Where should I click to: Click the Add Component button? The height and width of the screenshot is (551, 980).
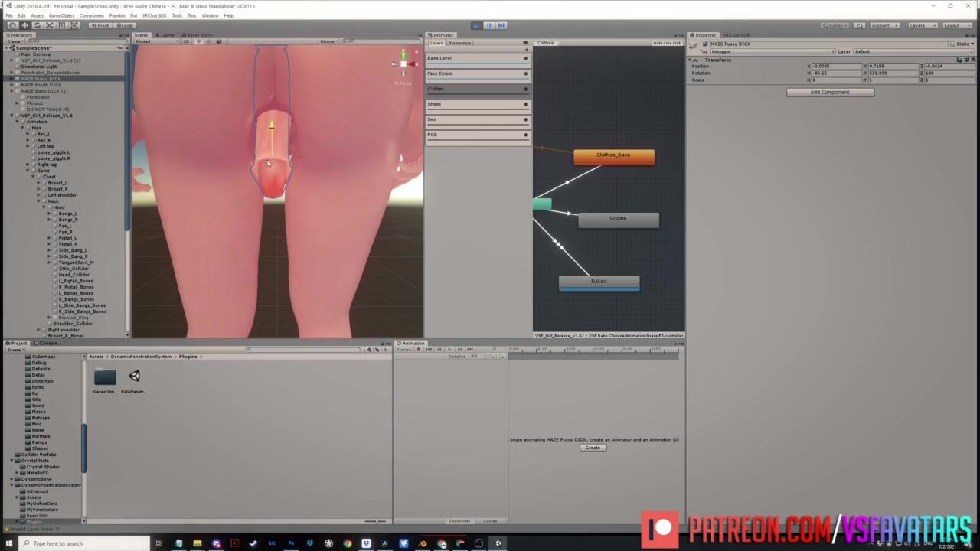830,92
